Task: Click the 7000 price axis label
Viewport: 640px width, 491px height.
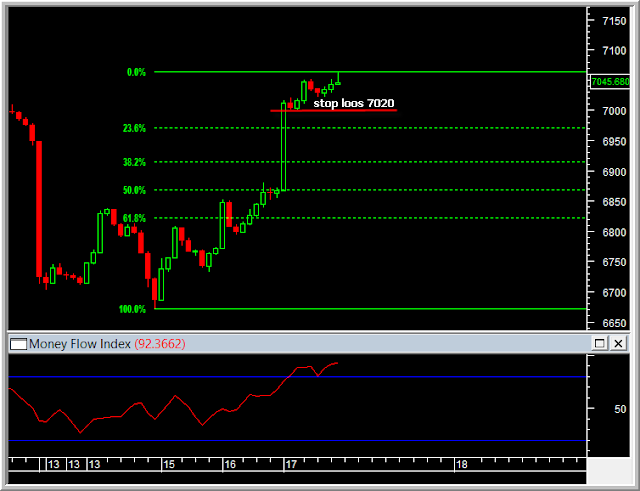Action: pos(614,111)
